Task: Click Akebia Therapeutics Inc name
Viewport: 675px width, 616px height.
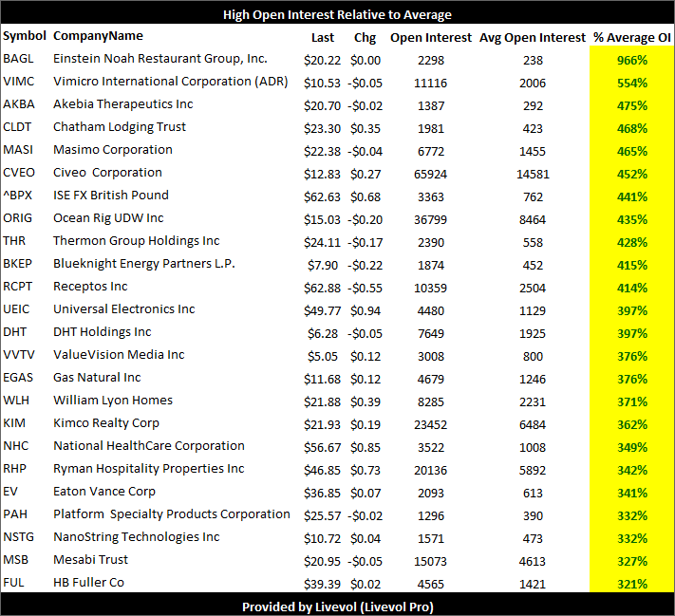Action: [123, 104]
